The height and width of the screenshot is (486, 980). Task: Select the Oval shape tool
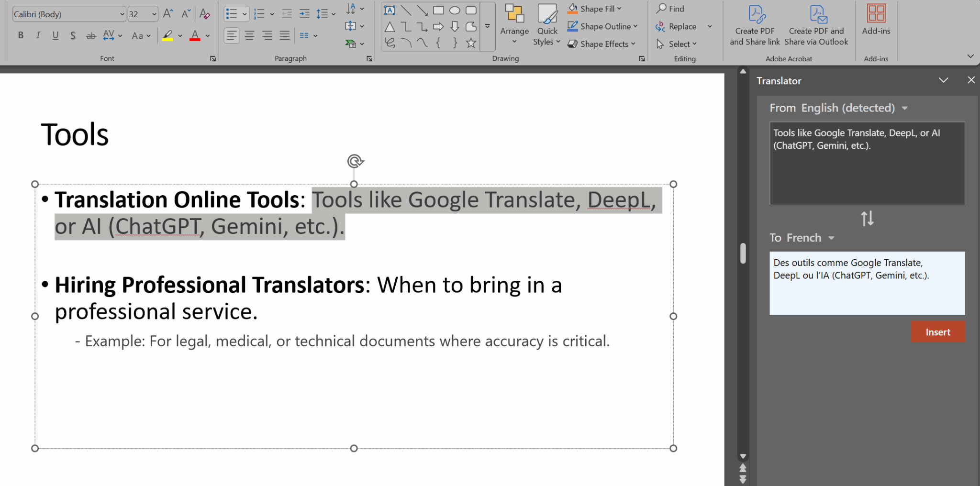click(455, 10)
